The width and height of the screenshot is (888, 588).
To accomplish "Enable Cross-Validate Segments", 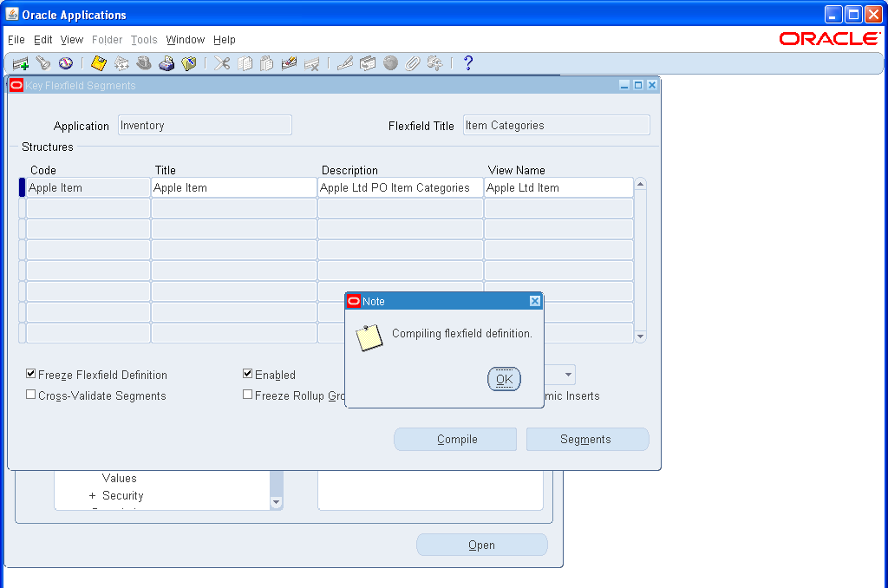I will pyautogui.click(x=30, y=394).
